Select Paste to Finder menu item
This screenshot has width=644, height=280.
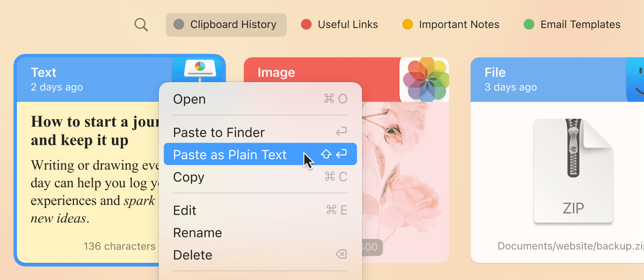(x=219, y=133)
